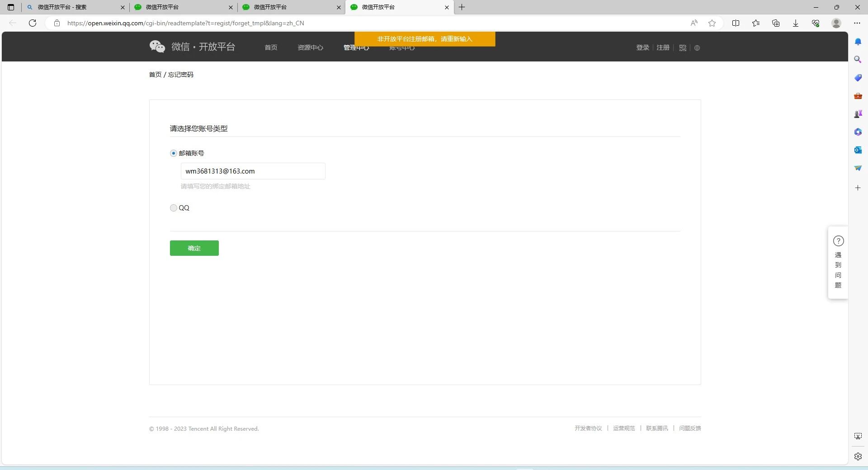Open the sidebar search
The height and width of the screenshot is (470, 868).
pyautogui.click(x=858, y=60)
